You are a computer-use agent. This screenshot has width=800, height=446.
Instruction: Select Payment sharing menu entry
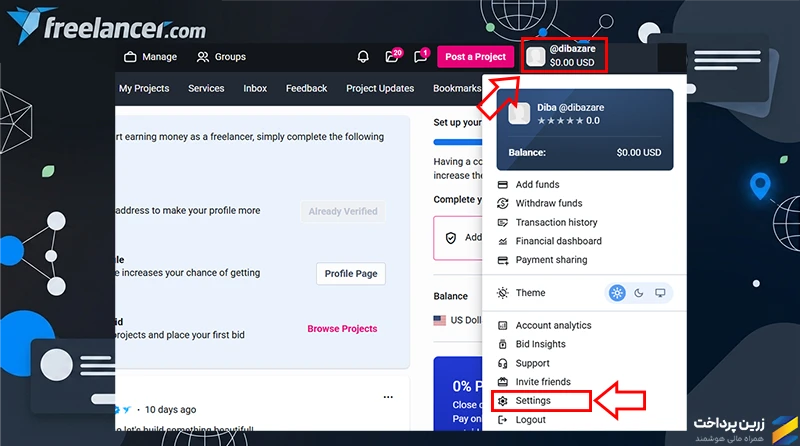584,260
